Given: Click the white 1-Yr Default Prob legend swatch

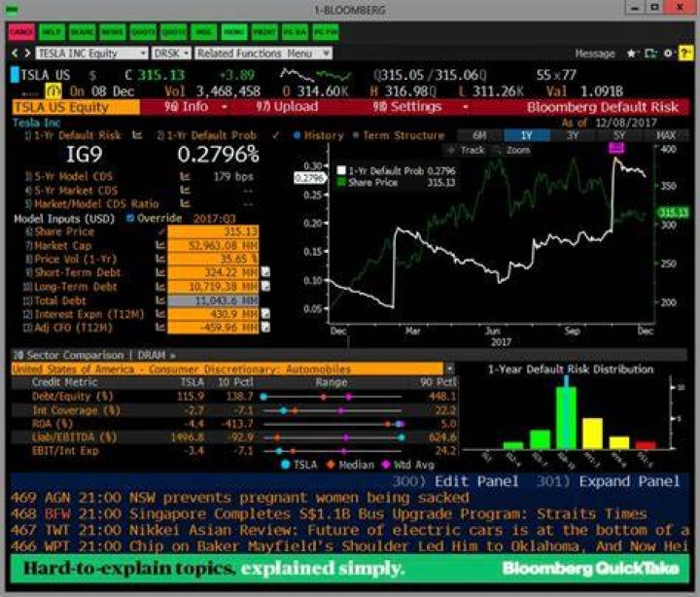Looking at the screenshot, I should click(341, 170).
